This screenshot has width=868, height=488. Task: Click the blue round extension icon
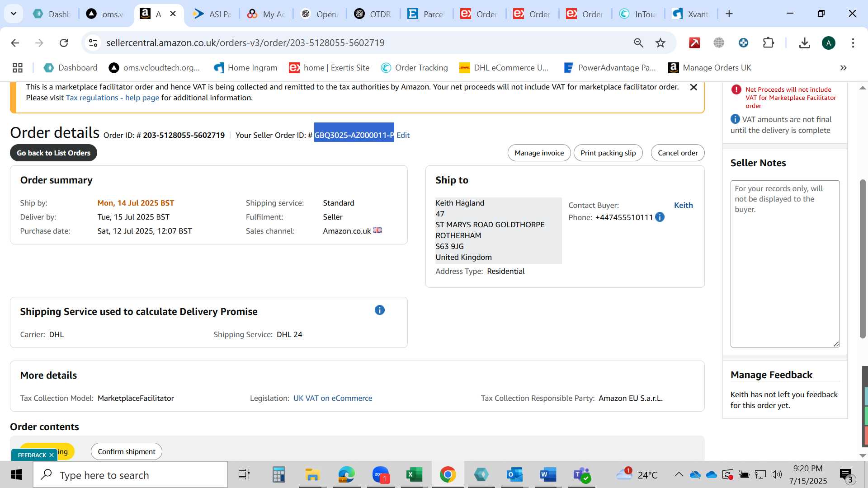coord(743,43)
